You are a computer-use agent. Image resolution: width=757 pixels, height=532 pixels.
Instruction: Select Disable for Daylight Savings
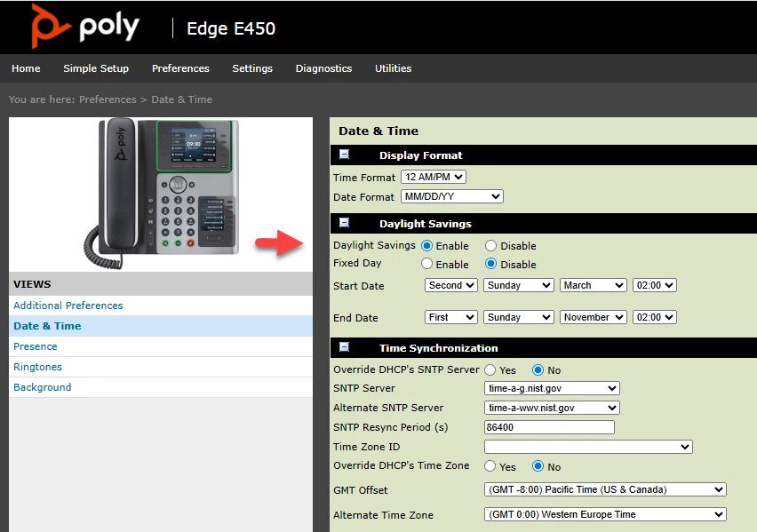(x=490, y=246)
